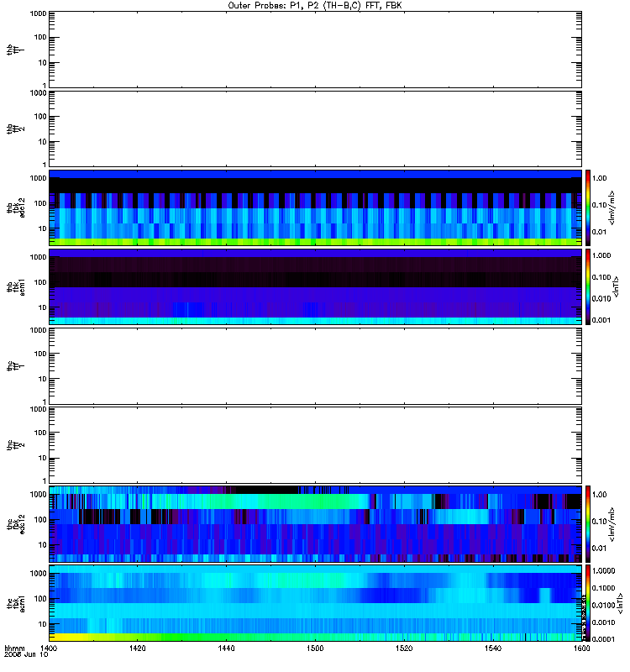Click the 1540 time tick label
Viewport: 630px width, 672px height.
[493, 648]
